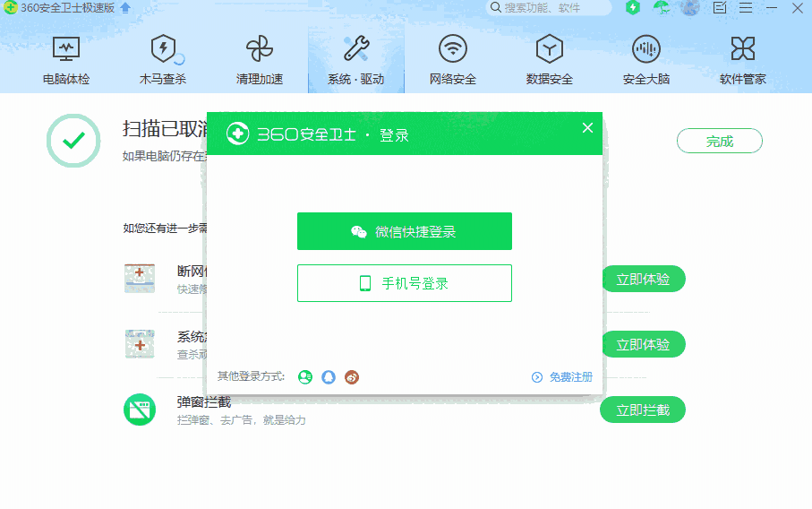Click the 完成 button
The height and width of the screenshot is (509, 812).
pyautogui.click(x=719, y=141)
